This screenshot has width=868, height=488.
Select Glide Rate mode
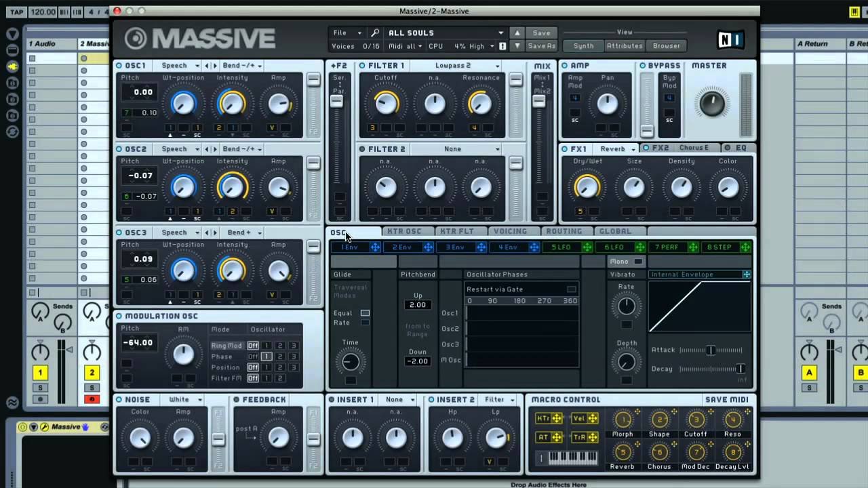pos(366,323)
